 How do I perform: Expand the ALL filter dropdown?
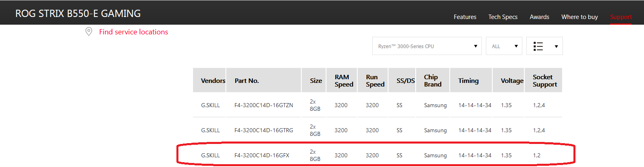tap(504, 46)
